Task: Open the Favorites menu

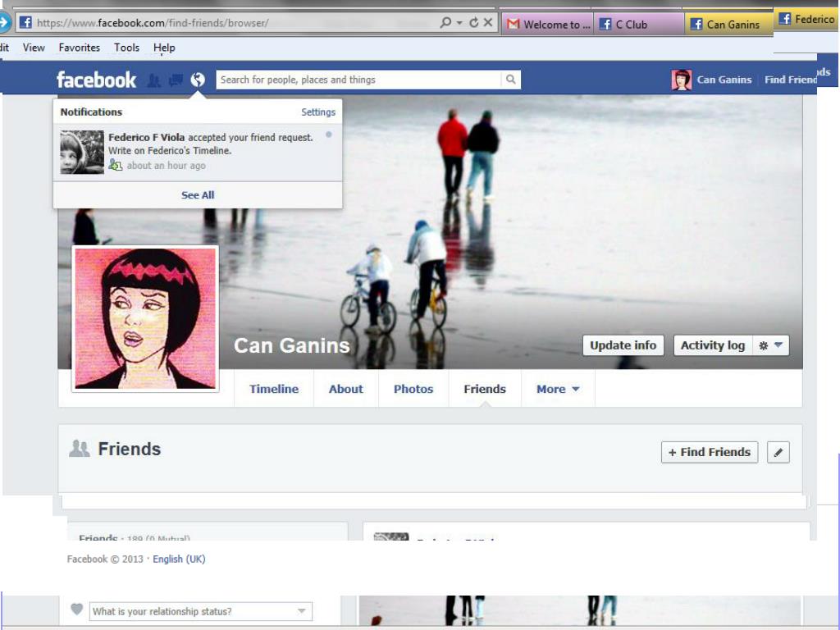Action: (80, 48)
